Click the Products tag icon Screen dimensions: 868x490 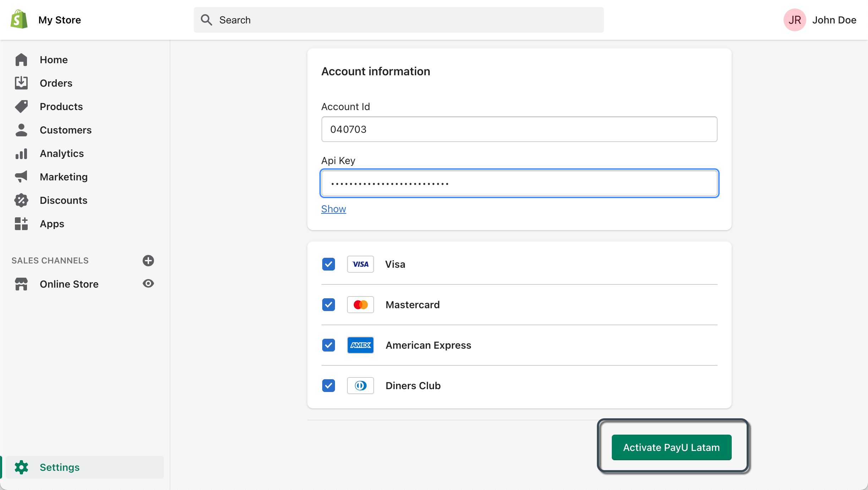[x=21, y=107]
